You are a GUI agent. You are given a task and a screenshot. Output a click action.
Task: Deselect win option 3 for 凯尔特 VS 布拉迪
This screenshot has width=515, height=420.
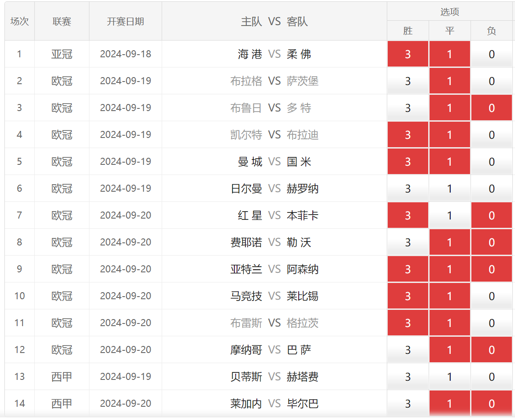pyautogui.click(x=408, y=135)
